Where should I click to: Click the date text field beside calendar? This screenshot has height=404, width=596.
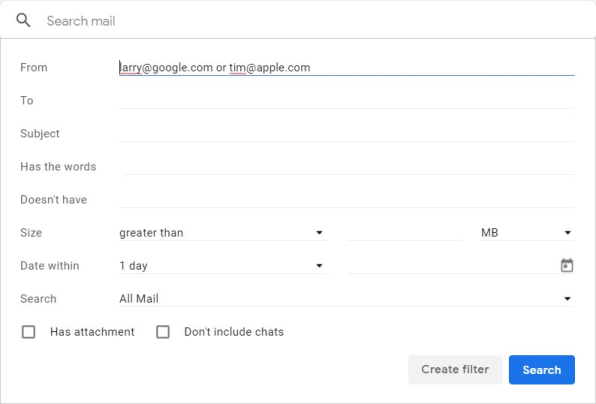point(452,266)
